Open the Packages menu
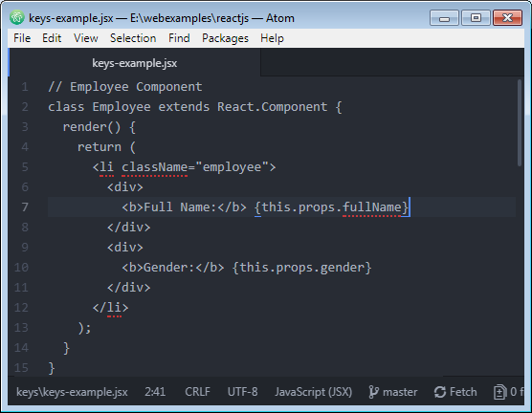532x413 pixels. tap(225, 38)
